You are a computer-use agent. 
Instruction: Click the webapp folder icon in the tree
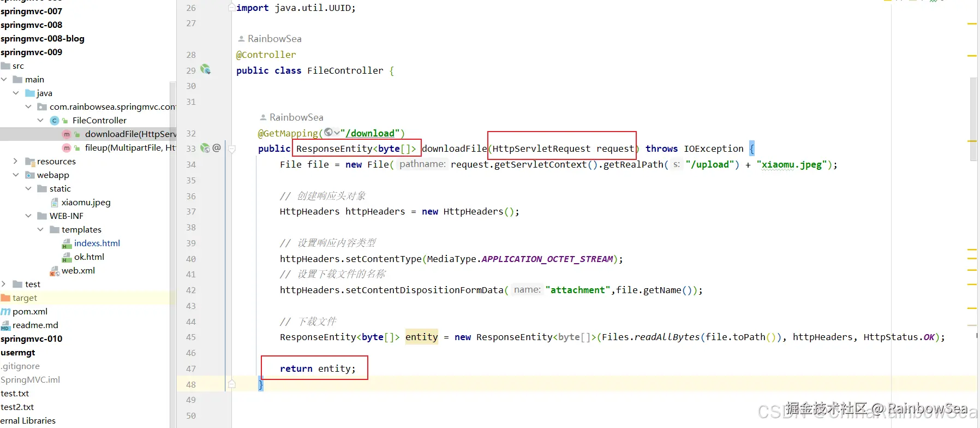point(30,175)
